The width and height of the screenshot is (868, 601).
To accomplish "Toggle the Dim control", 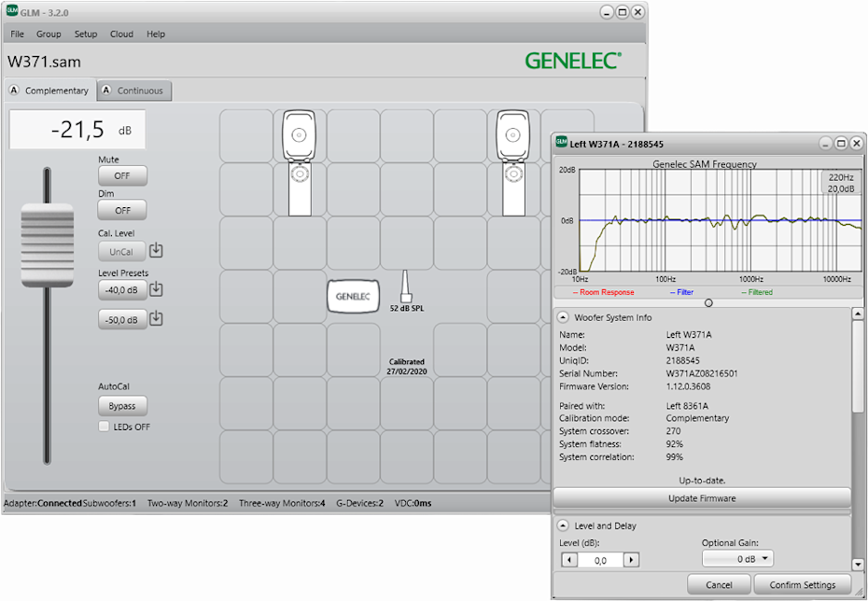I will click(x=122, y=210).
